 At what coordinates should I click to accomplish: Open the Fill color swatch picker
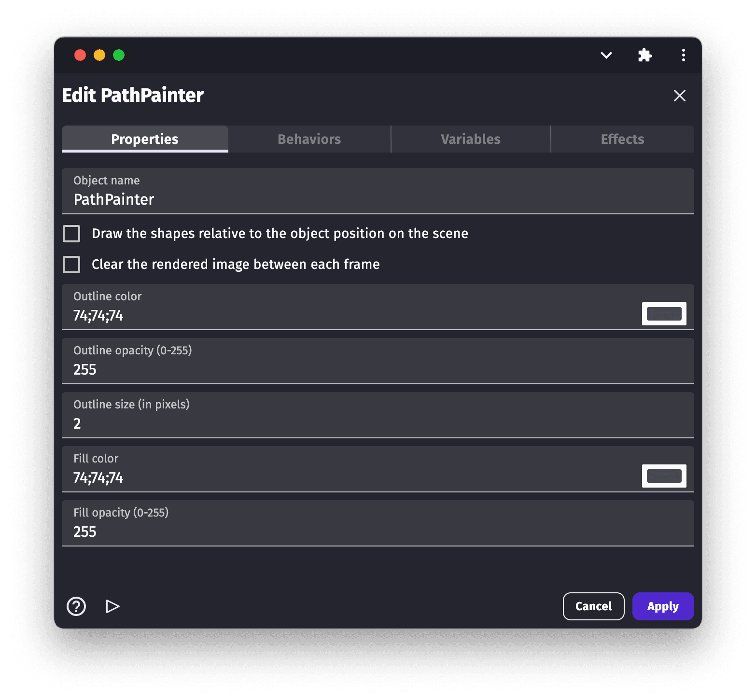coord(664,476)
